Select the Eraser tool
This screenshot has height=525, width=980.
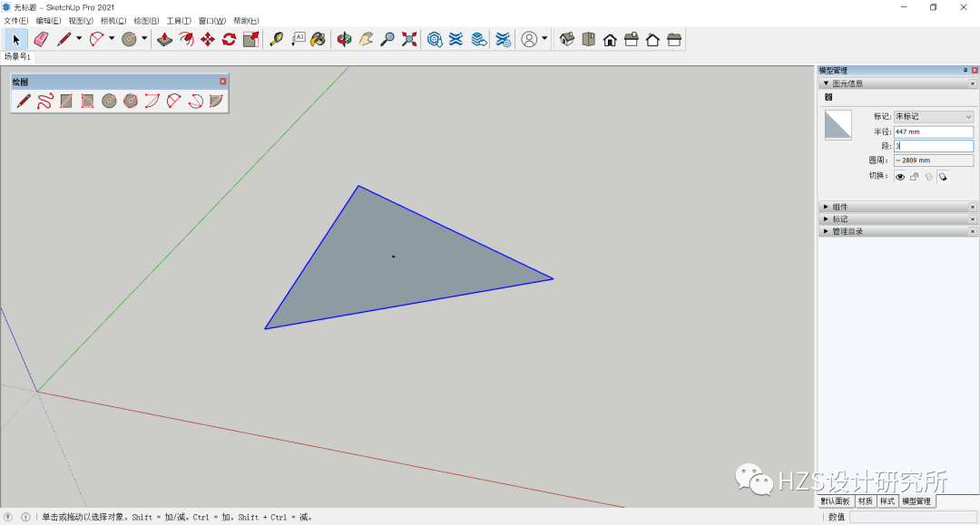[39, 39]
